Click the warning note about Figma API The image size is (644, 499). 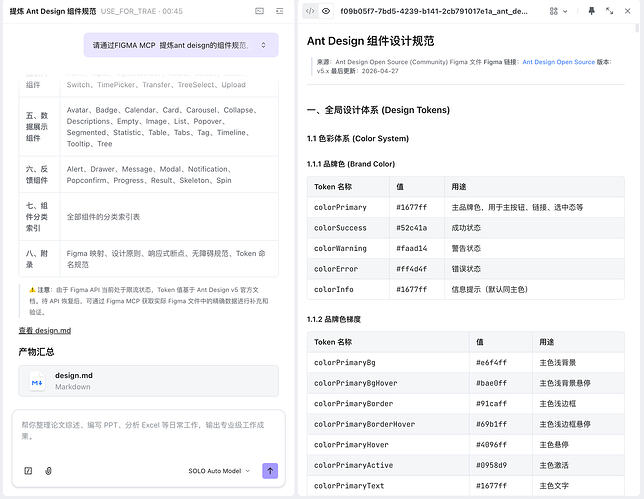(149, 301)
